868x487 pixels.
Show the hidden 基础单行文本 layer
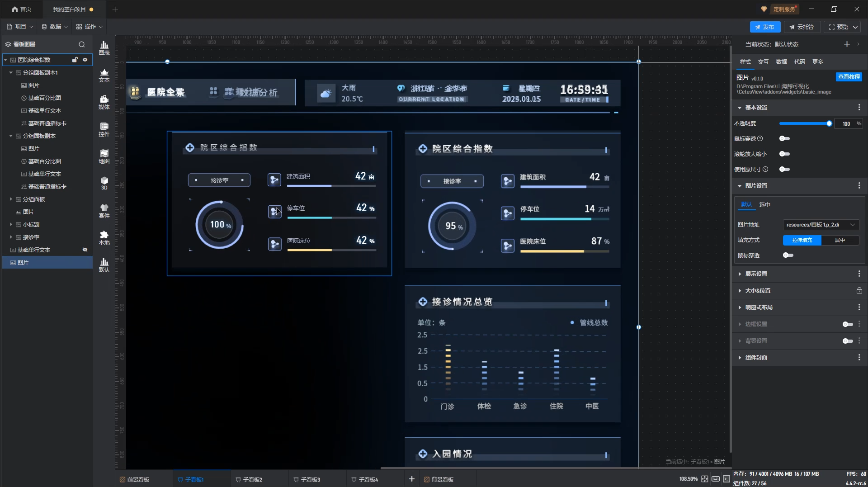pyautogui.click(x=85, y=250)
